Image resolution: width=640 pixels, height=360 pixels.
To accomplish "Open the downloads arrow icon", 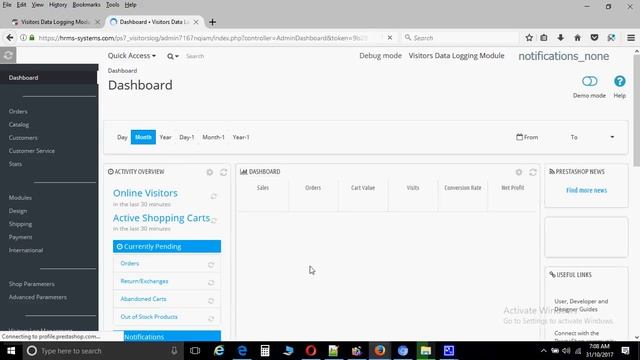I will (560, 38).
